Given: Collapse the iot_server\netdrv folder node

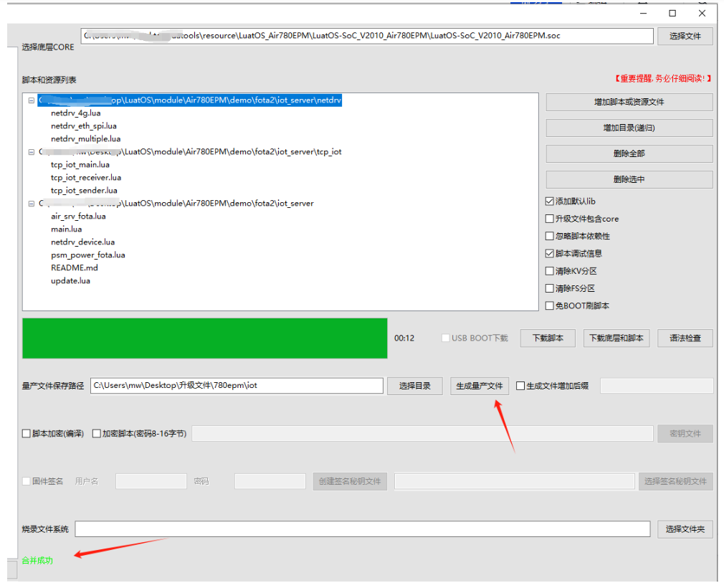Looking at the screenshot, I should [x=32, y=100].
